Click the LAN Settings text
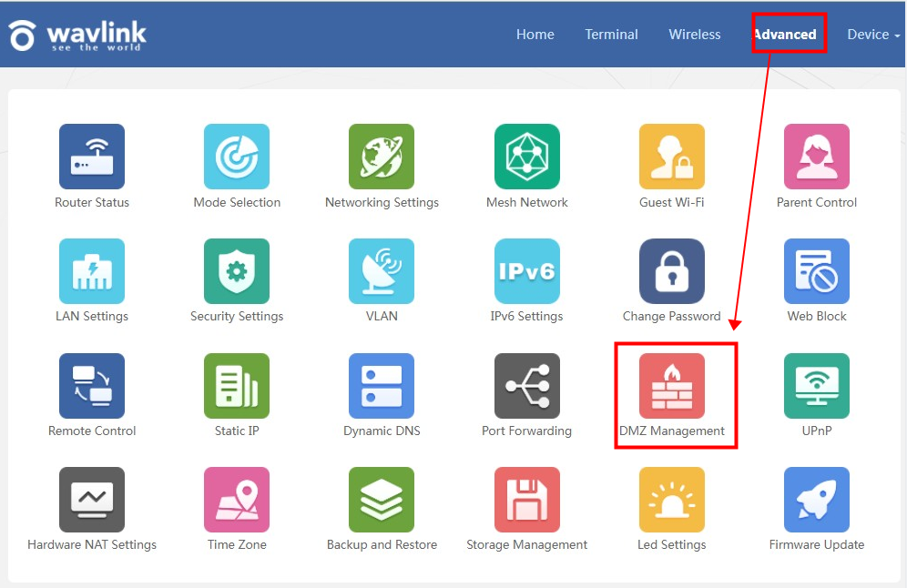907x588 pixels. tap(92, 316)
